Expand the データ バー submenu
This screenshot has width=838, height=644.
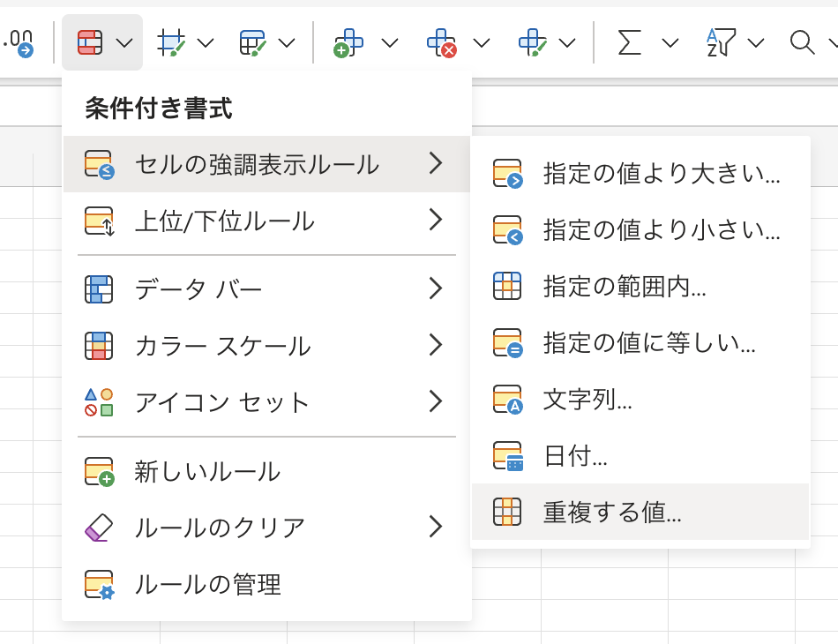click(266, 288)
